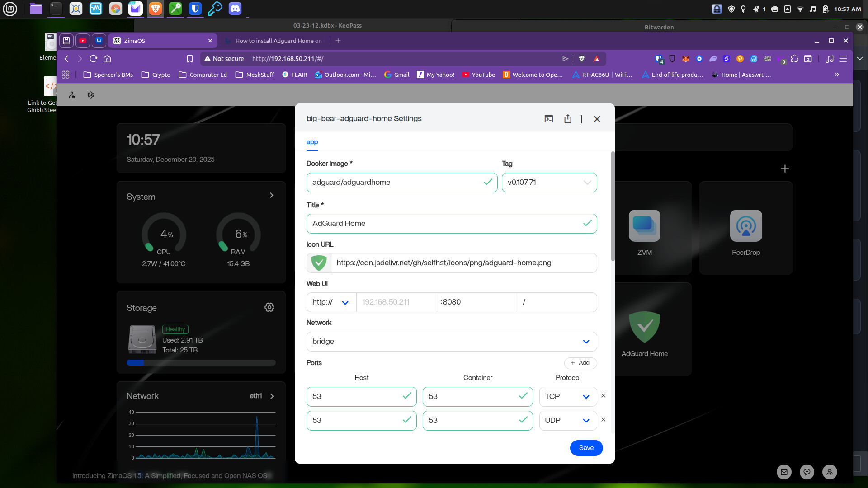This screenshot has width=868, height=488.
Task: Click the ZimaOS settings gear in top bar
Action: pos(90,95)
